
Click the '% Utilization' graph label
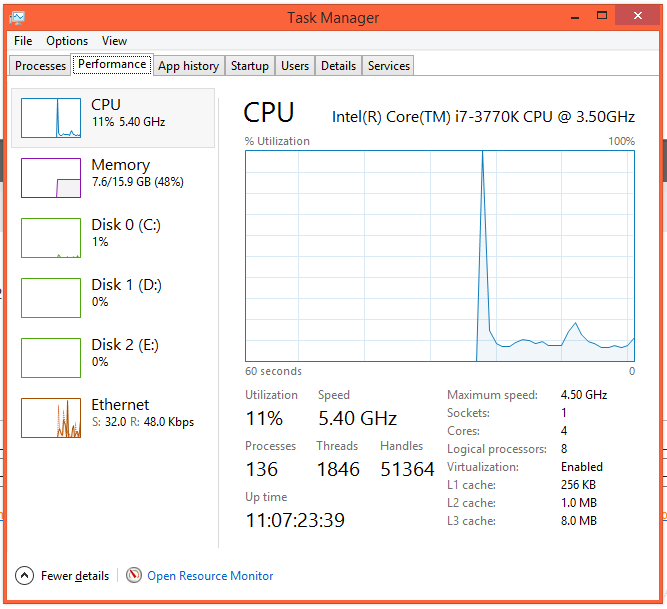click(277, 141)
